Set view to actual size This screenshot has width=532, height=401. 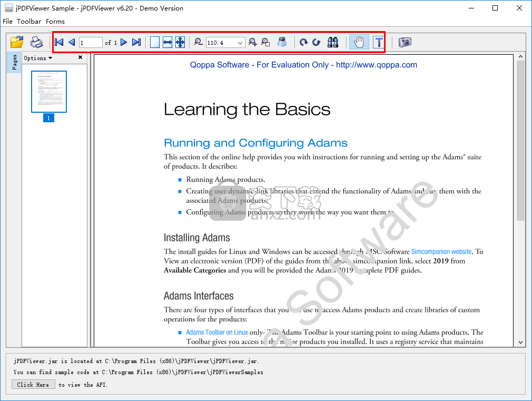(155, 42)
